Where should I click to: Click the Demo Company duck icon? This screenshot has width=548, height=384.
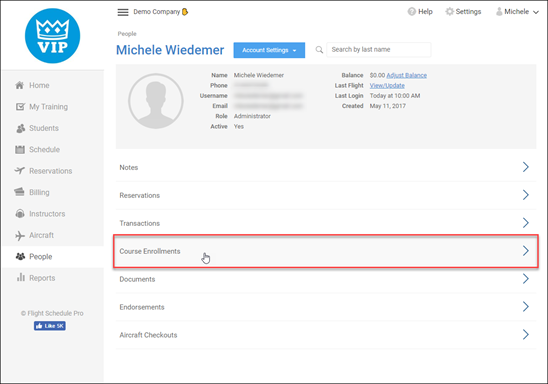[x=185, y=12]
